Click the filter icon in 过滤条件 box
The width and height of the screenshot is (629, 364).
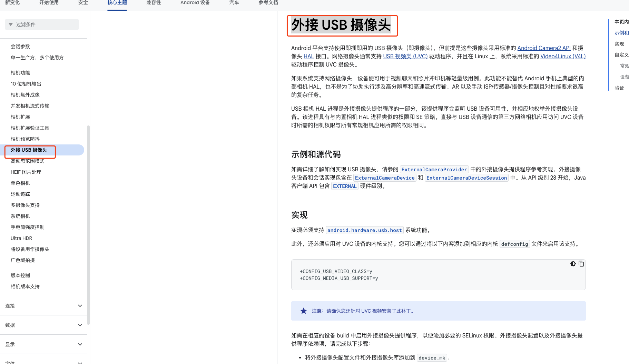(11, 24)
